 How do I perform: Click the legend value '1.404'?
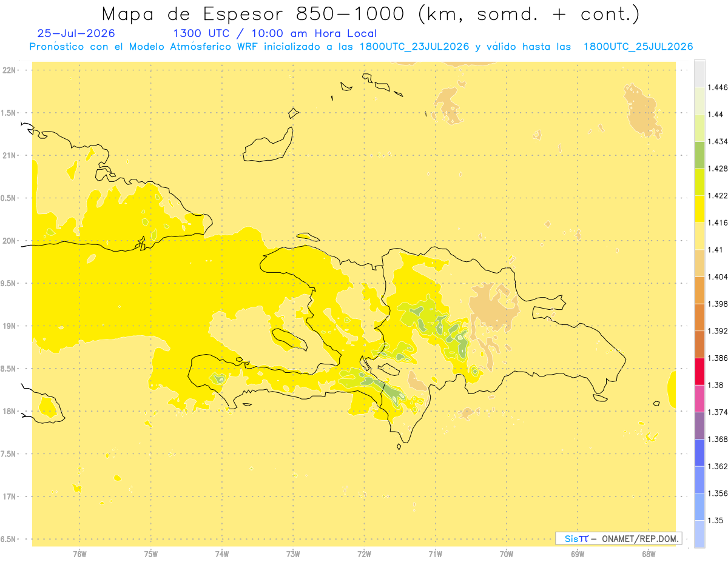click(x=718, y=276)
